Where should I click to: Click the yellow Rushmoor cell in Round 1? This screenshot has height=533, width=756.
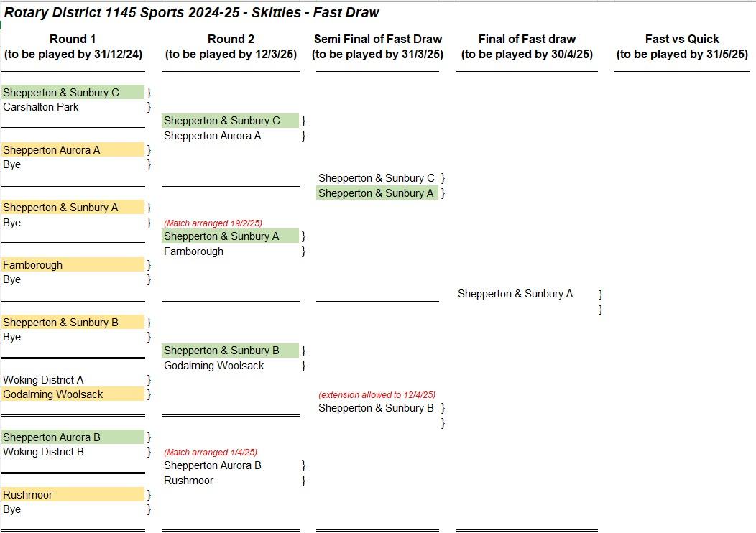click(x=73, y=494)
